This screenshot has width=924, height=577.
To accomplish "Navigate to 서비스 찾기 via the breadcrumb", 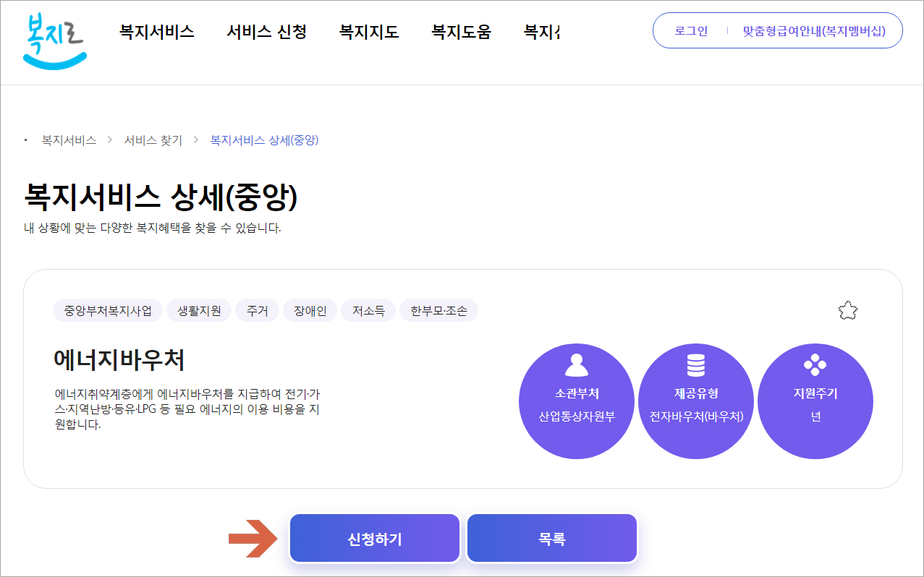I will (x=153, y=140).
